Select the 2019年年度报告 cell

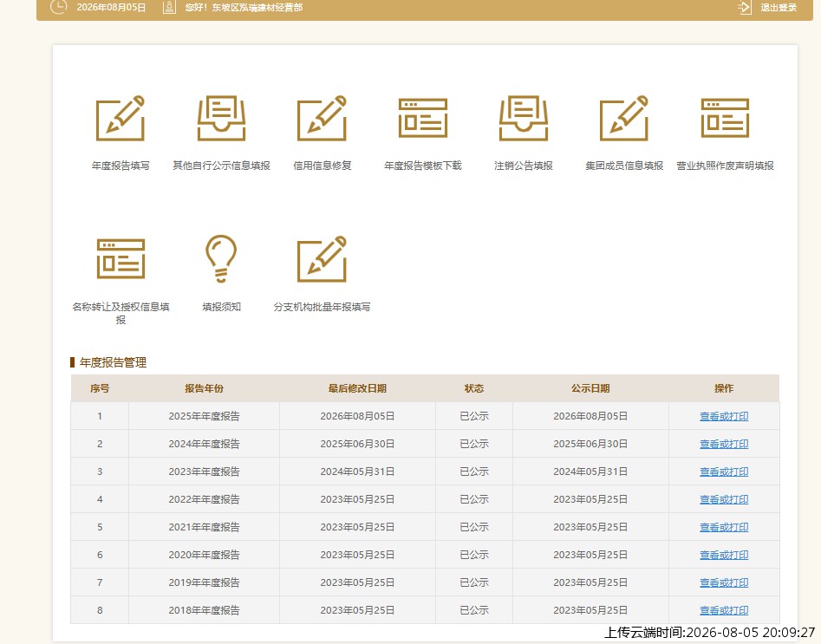click(x=204, y=582)
